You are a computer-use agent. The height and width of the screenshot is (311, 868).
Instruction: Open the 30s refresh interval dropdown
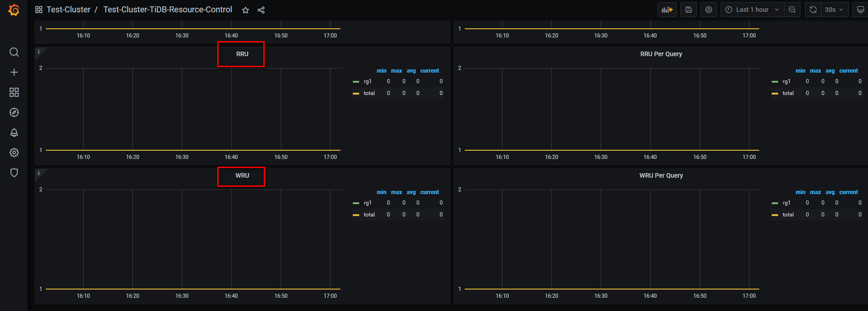pos(835,10)
